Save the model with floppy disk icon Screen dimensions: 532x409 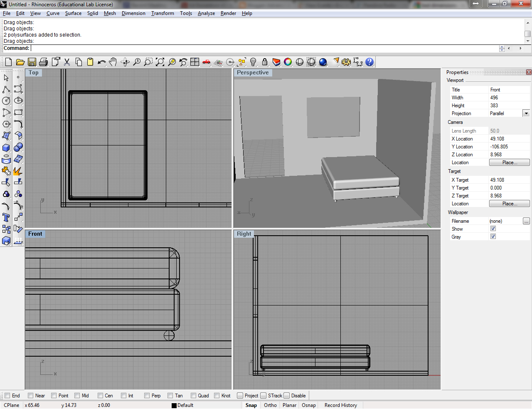(32, 62)
